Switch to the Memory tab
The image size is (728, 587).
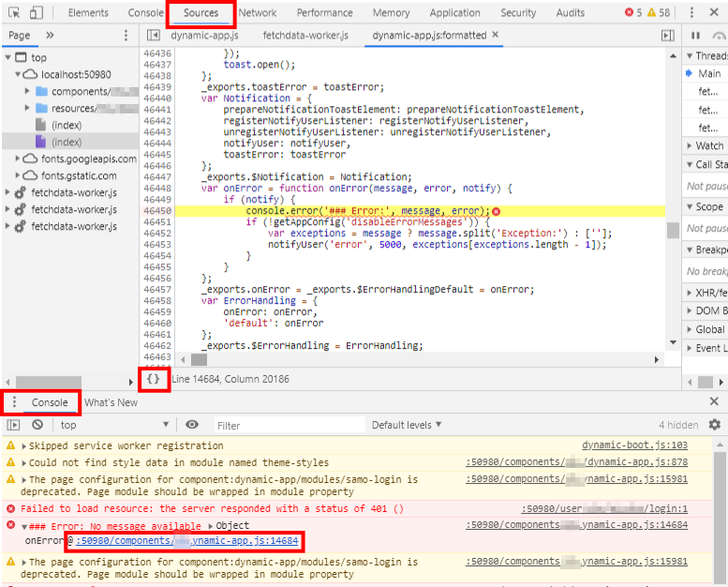point(391,12)
